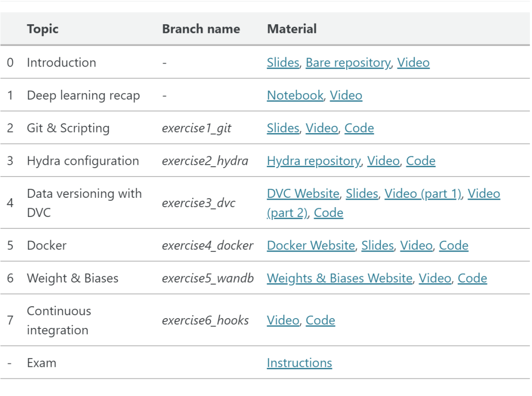The height and width of the screenshot is (396, 532).
Task: View the DVC exercise Code link
Action: click(x=329, y=213)
